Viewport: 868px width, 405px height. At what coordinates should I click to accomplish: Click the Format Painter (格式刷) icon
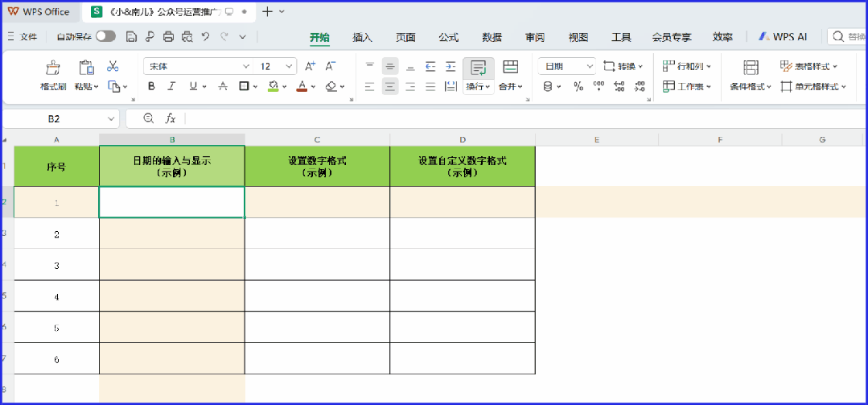click(x=52, y=67)
